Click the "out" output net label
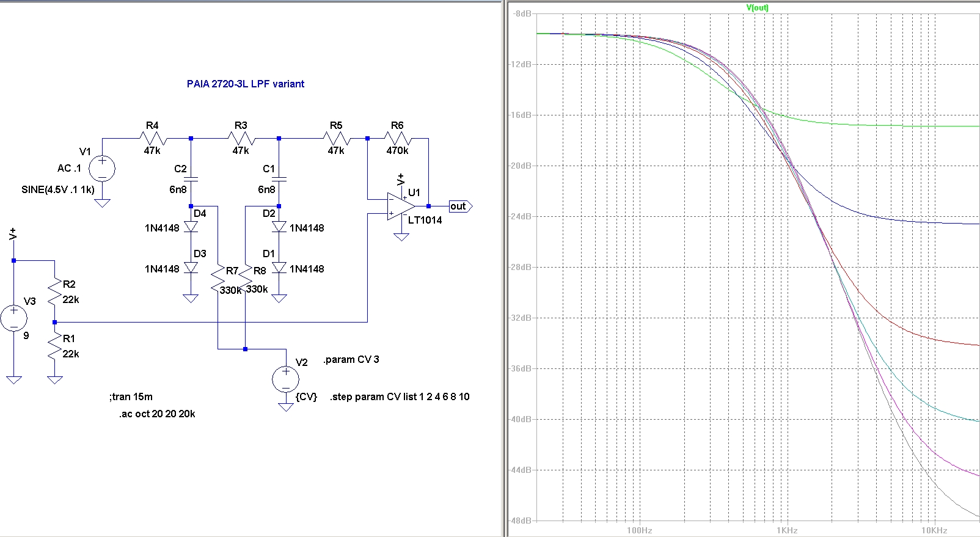 click(x=459, y=206)
